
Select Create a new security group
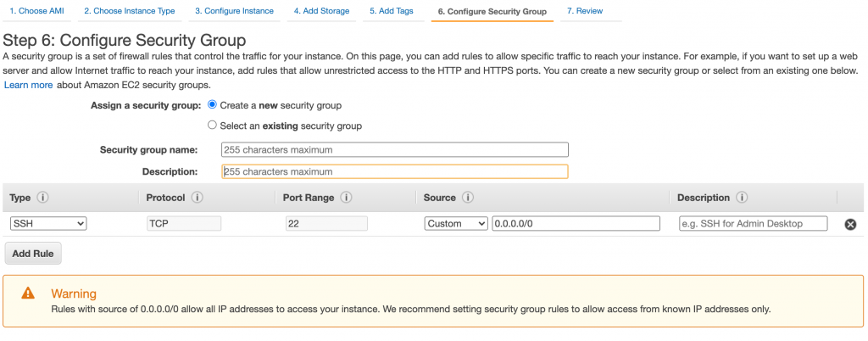[212, 105]
